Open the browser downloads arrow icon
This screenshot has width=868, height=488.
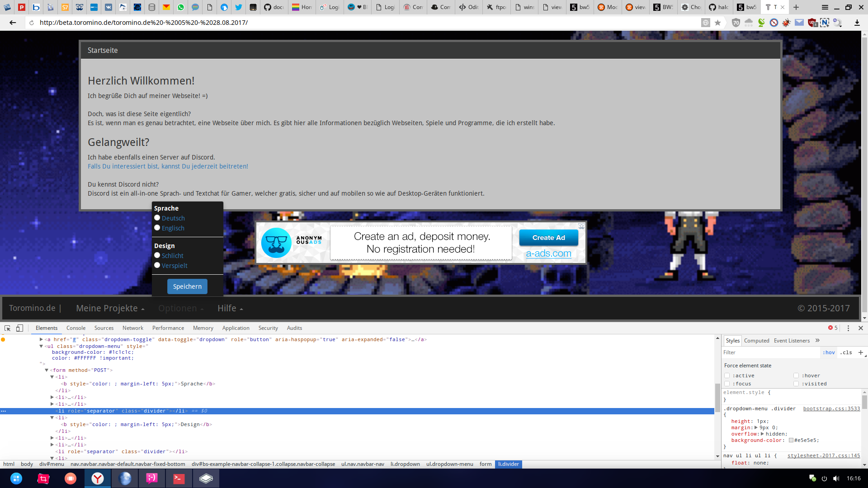tap(857, 23)
